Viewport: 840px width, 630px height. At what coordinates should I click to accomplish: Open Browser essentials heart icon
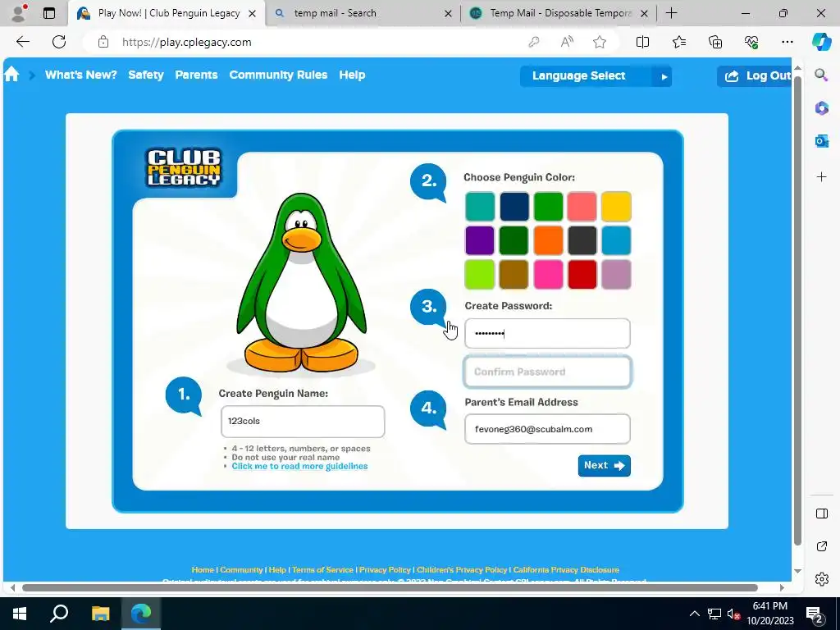751,42
